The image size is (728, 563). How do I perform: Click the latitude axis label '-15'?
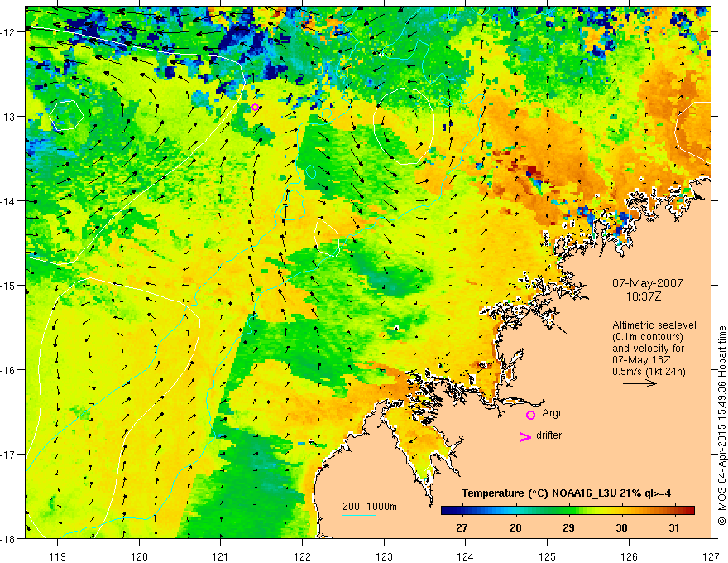(9, 286)
